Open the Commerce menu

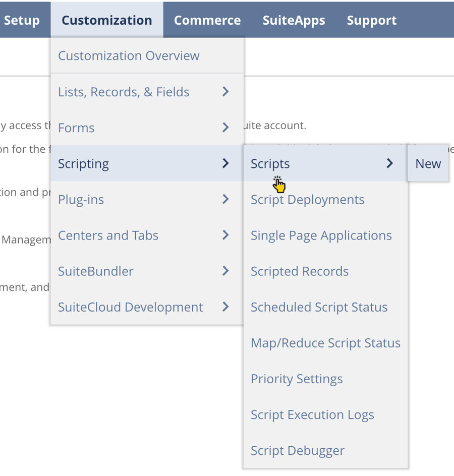point(207,20)
